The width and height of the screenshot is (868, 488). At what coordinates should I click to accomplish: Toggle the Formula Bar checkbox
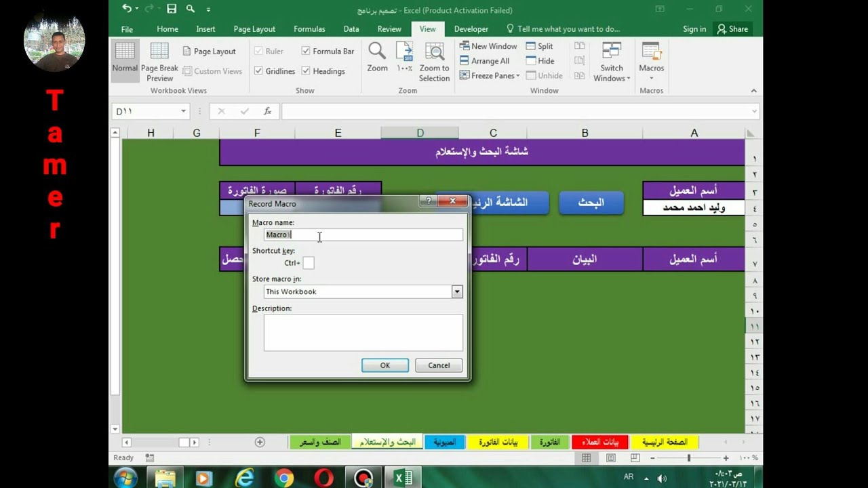306,51
